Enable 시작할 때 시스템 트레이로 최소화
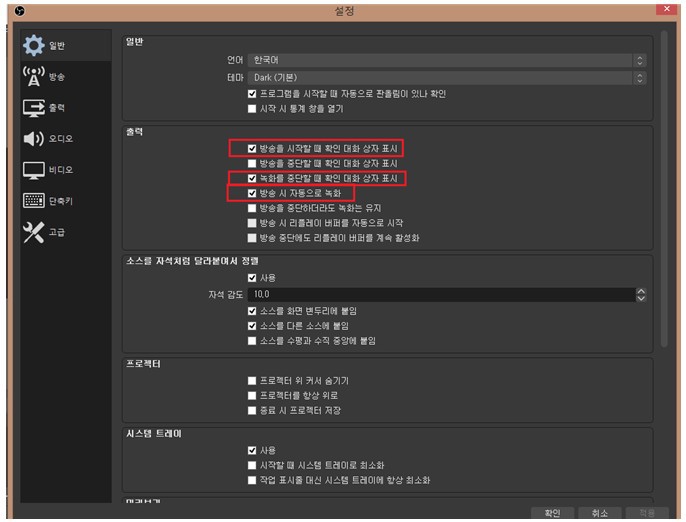The height and width of the screenshot is (522, 686). tap(252, 465)
